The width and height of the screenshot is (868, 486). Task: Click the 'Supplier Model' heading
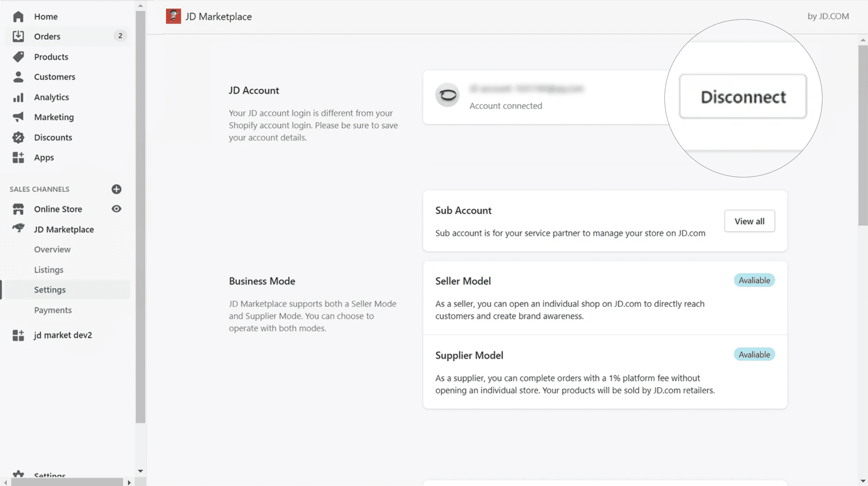pos(469,355)
